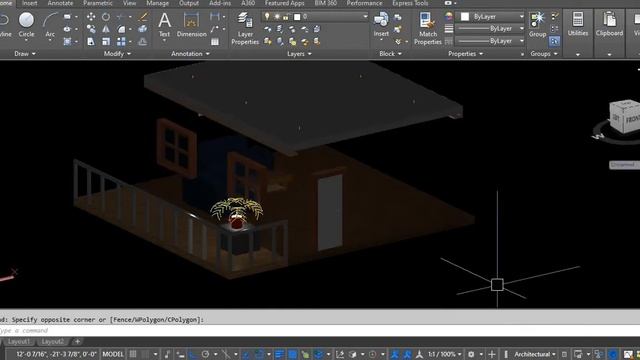640x360 pixels.
Task: Click the Linear dimension icon
Action: (x=215, y=17)
